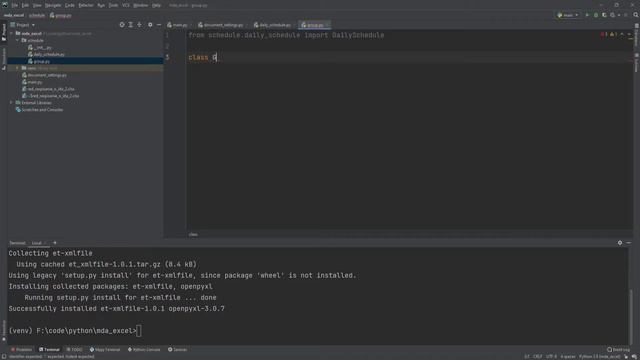Click the Python interpreter status bar widget
The image size is (640, 360).
point(599,357)
